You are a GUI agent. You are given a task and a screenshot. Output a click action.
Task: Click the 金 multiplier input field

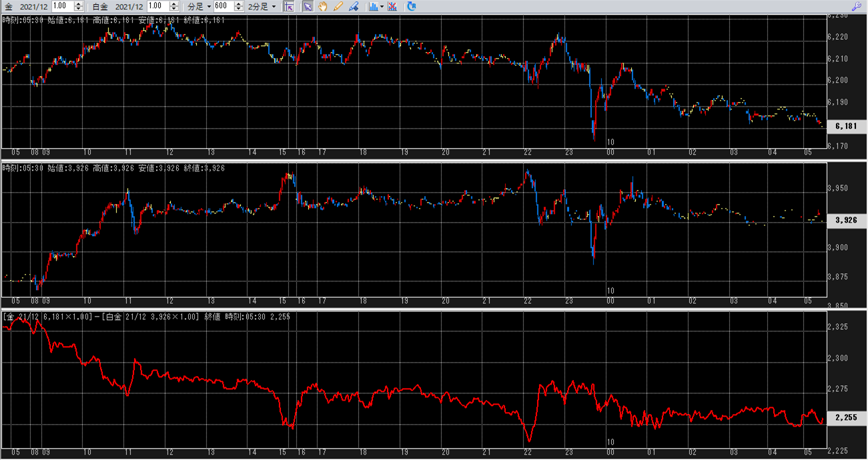click(62, 7)
